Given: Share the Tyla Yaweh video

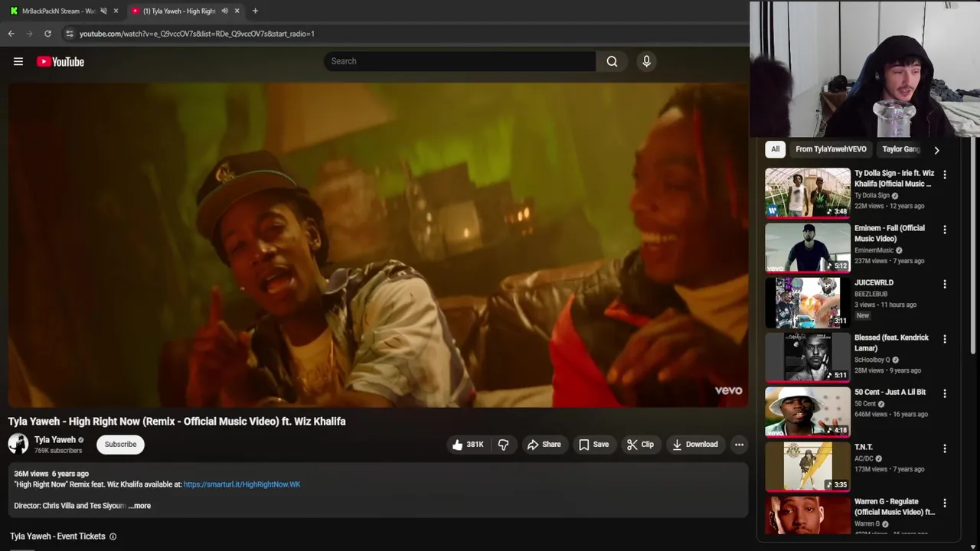Looking at the screenshot, I should 544,445.
